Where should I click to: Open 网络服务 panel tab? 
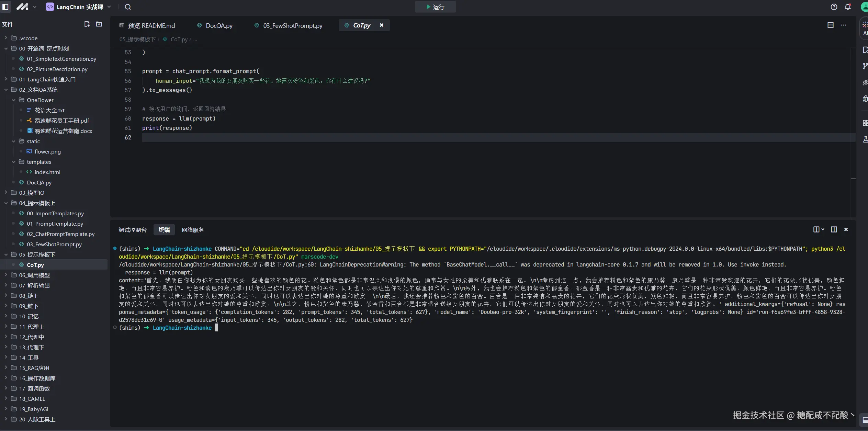pos(193,230)
